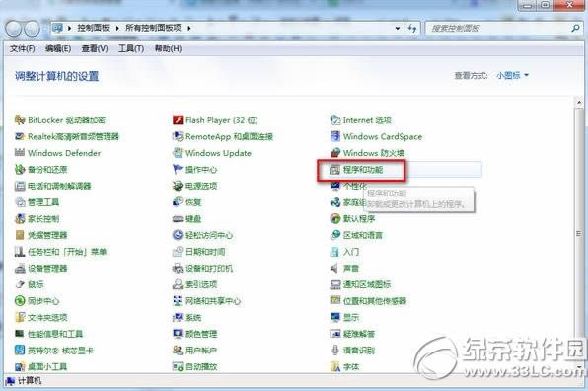
Task: Click the vertical scrollbar thumb
Action: (x=579, y=233)
